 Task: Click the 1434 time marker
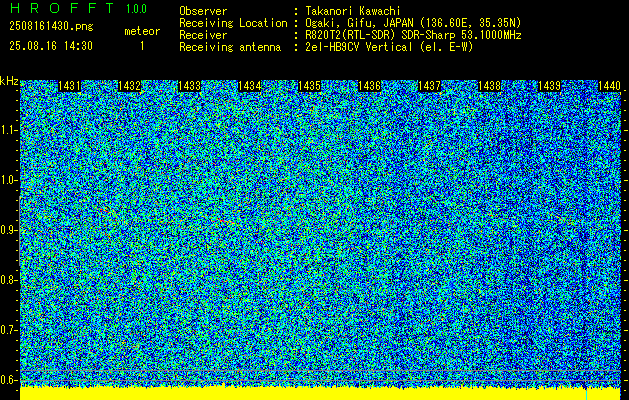click(250, 85)
